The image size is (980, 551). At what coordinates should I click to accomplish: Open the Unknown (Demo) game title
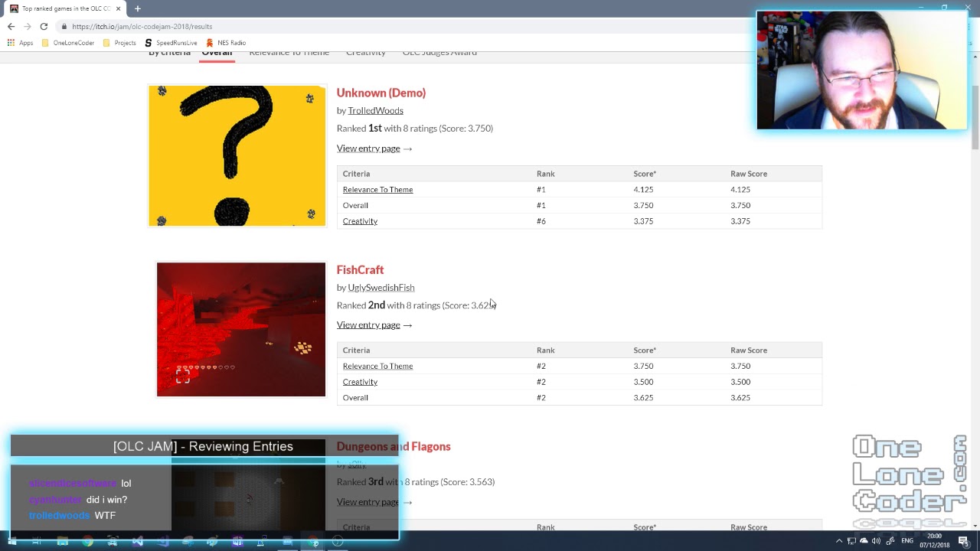pyautogui.click(x=381, y=93)
